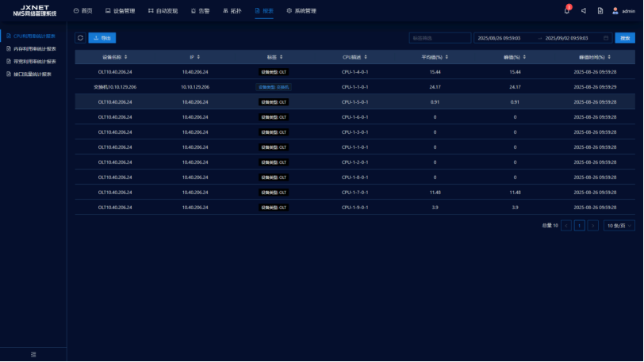Open the 设备管理 menu

[x=120, y=11]
